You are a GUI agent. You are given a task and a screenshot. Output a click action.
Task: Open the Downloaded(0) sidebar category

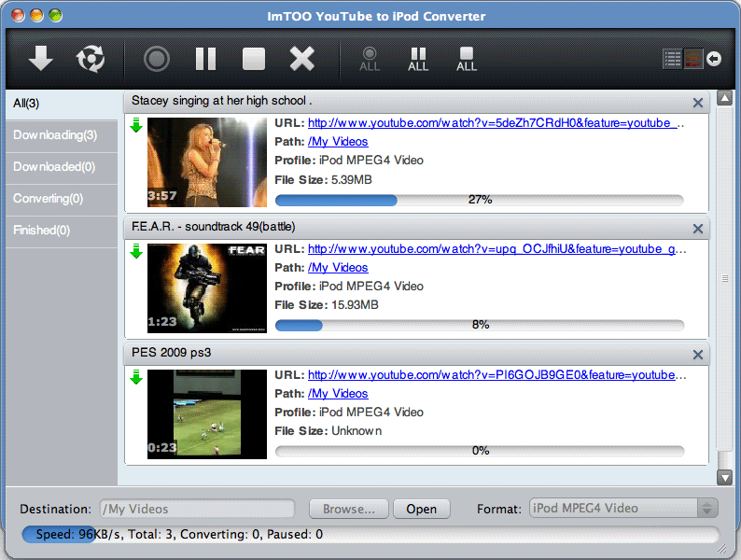coord(62,167)
